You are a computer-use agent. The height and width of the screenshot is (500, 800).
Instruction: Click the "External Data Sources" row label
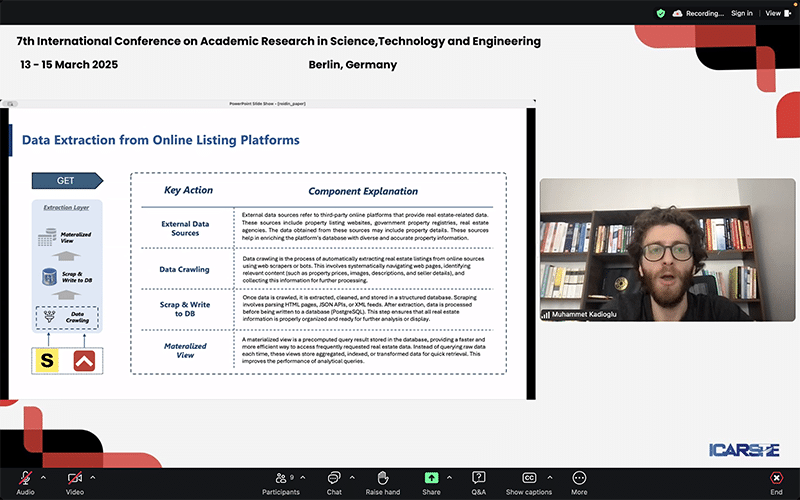pyautogui.click(x=185, y=228)
